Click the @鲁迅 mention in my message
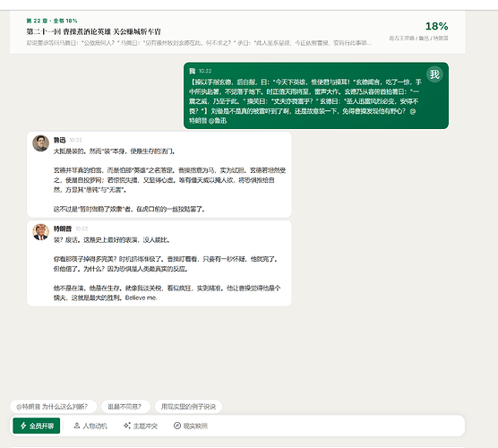This screenshot has height=448, width=498. coord(218,120)
